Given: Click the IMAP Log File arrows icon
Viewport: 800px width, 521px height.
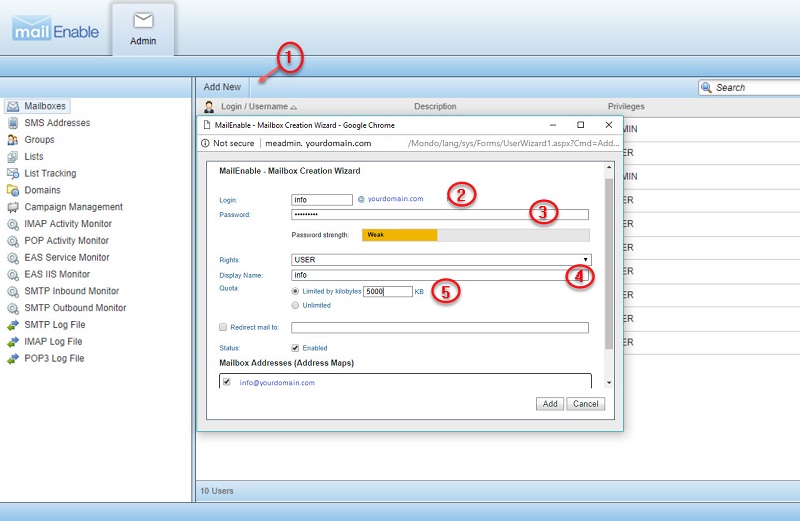Looking at the screenshot, I should [x=13, y=342].
